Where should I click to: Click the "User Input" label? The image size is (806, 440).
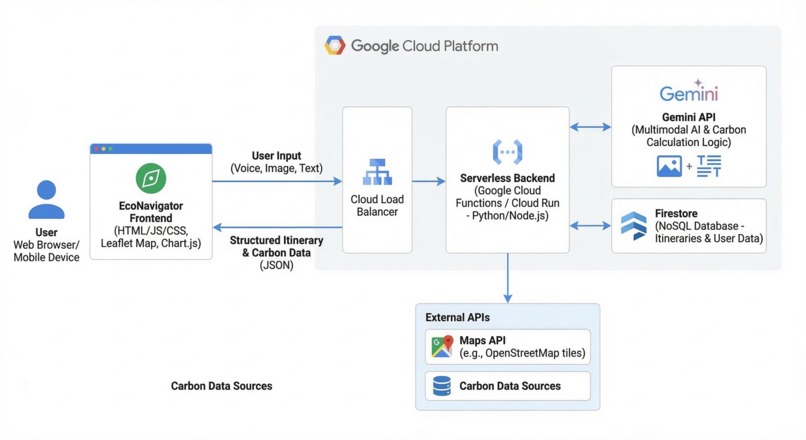click(277, 156)
